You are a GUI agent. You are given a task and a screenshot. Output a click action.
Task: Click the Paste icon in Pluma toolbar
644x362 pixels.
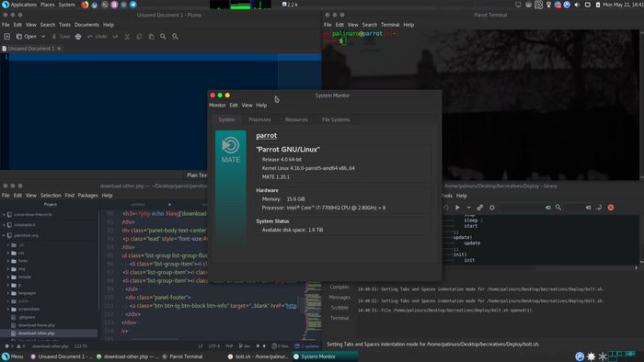pyautogui.click(x=151, y=37)
